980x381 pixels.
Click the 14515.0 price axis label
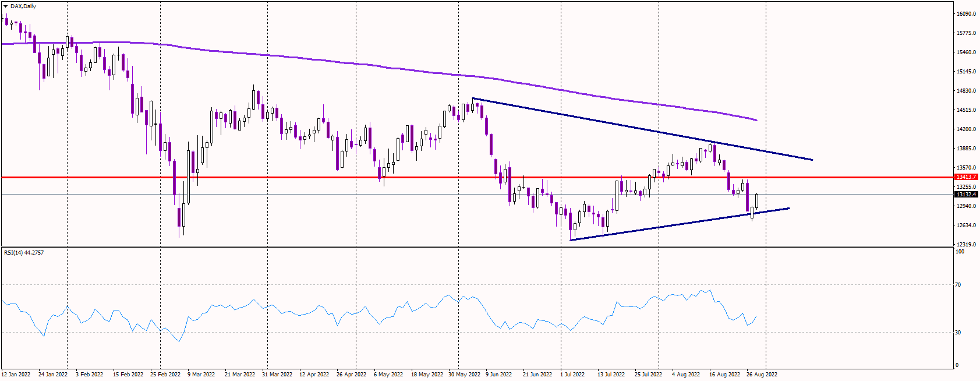point(966,110)
